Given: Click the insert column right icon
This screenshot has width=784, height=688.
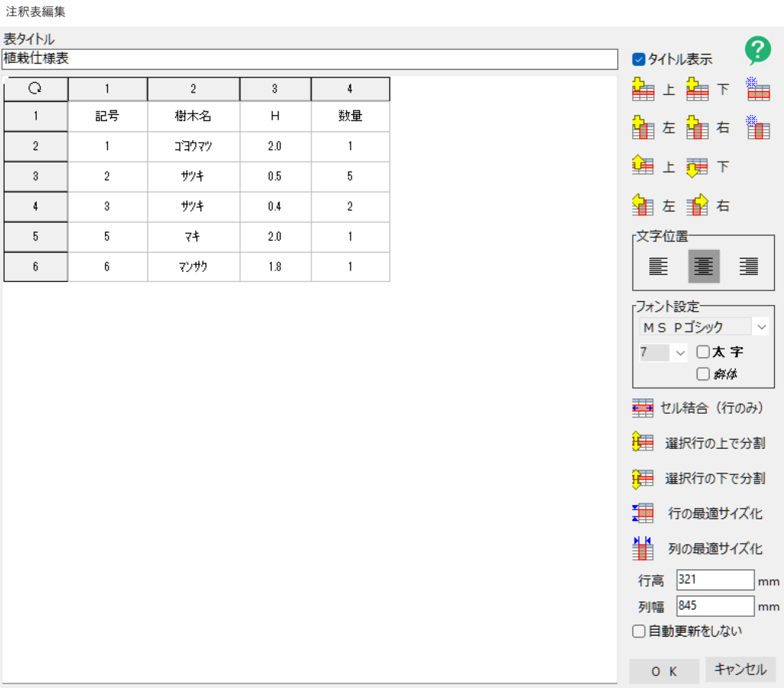Looking at the screenshot, I should [x=697, y=128].
